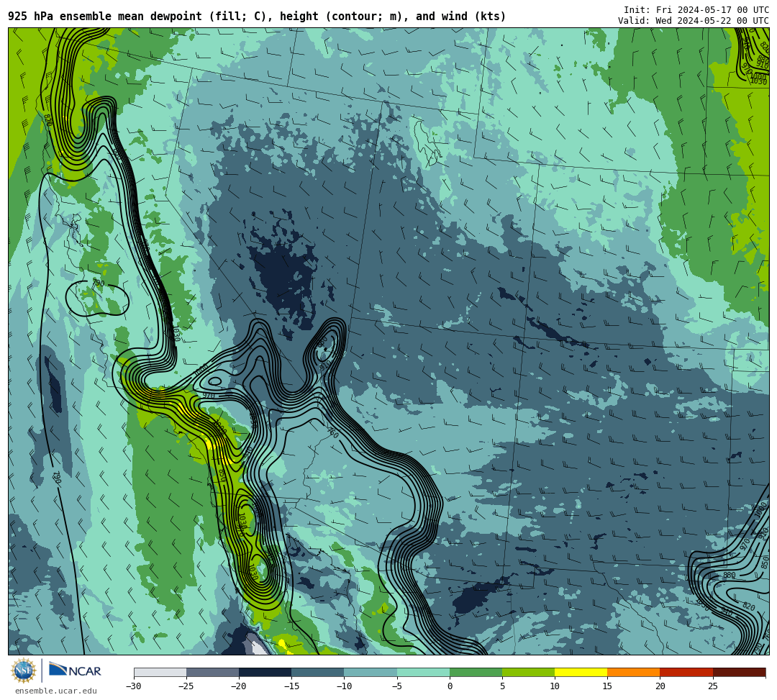
Task: Click the '-10' colorbar tick label
Action: click(x=344, y=686)
